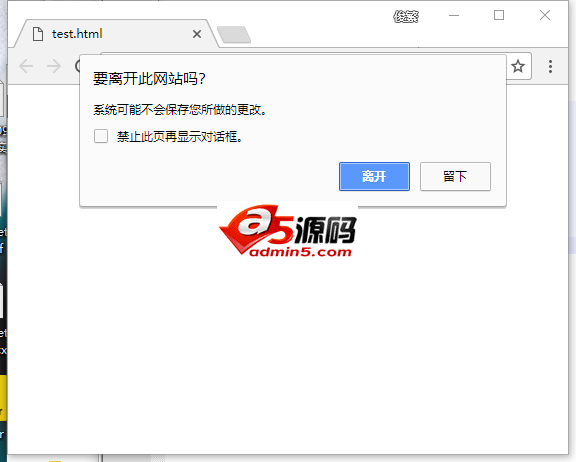Click the 禁止此页再显示对话框 label text
The image size is (576, 462).
coord(179,137)
